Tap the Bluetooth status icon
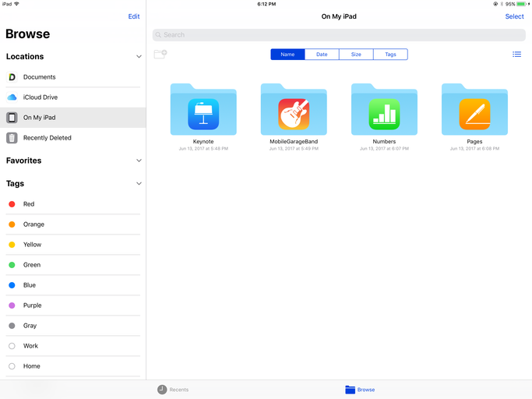This screenshot has height=399, width=532. pos(502,4)
